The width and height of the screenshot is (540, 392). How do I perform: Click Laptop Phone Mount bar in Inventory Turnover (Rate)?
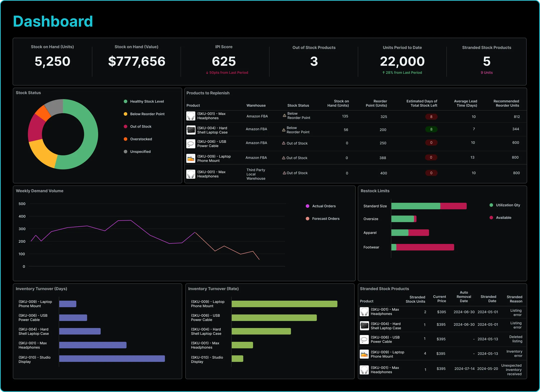[284, 304]
